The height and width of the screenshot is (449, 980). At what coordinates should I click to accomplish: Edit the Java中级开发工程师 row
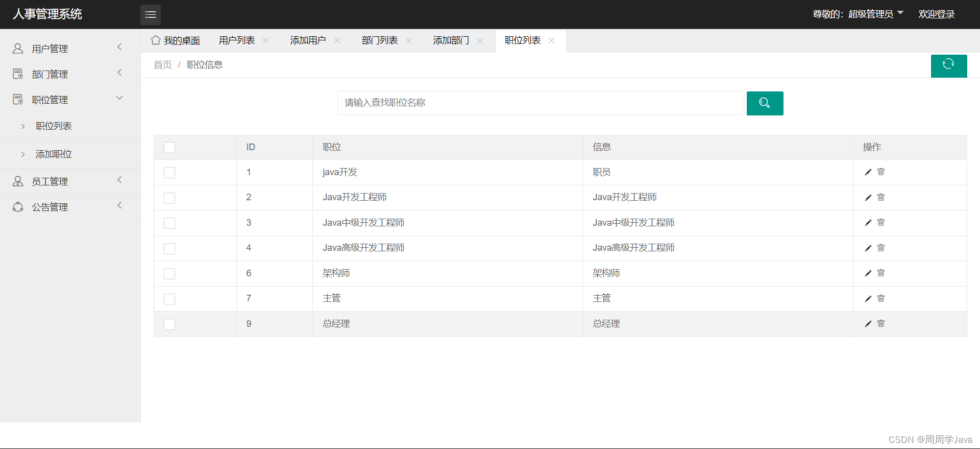[868, 223]
